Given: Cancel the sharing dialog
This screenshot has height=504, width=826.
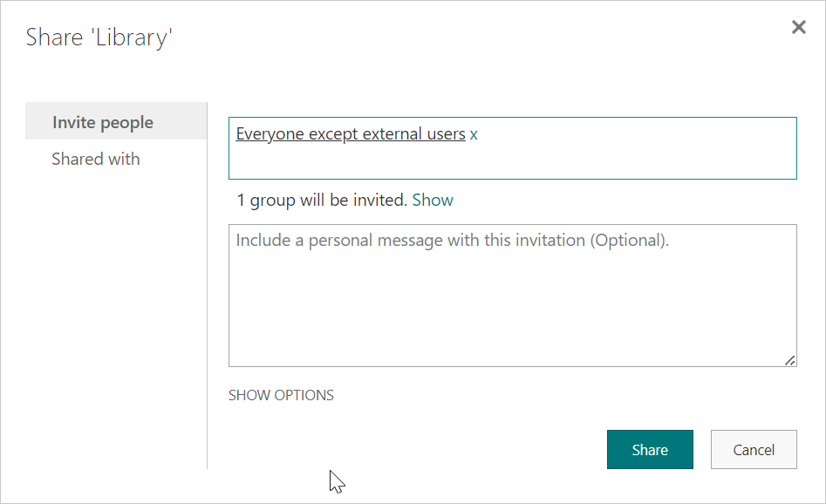Looking at the screenshot, I should (754, 449).
